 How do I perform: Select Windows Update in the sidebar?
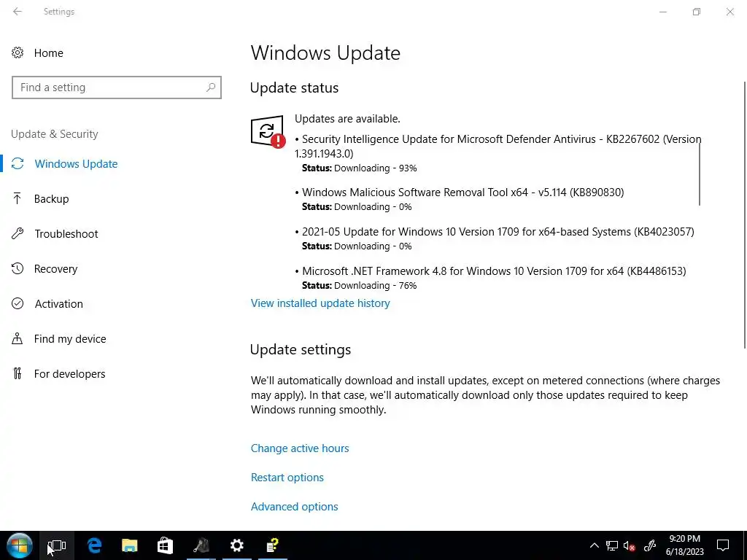(x=76, y=164)
